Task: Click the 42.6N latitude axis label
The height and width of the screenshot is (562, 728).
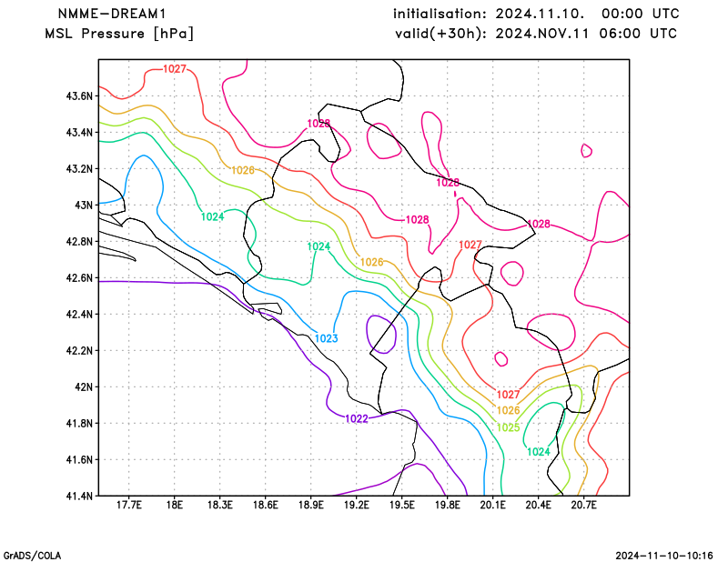Action: pos(79,277)
